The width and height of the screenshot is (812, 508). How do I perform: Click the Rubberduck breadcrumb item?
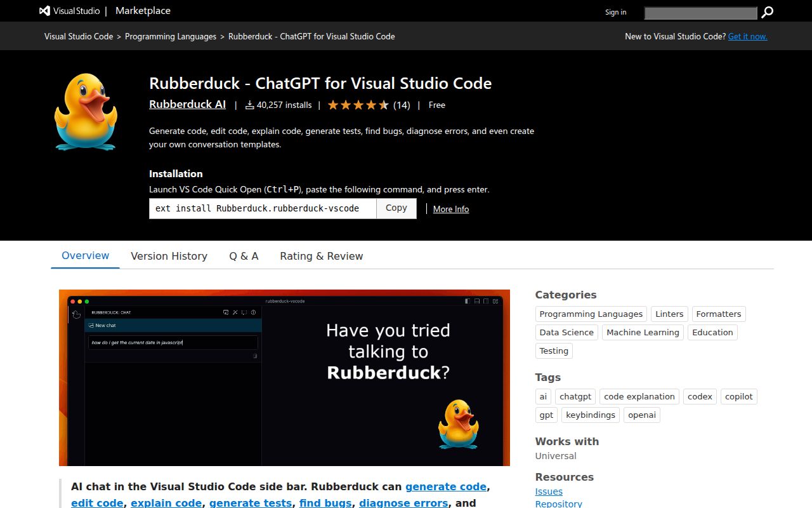coord(311,36)
